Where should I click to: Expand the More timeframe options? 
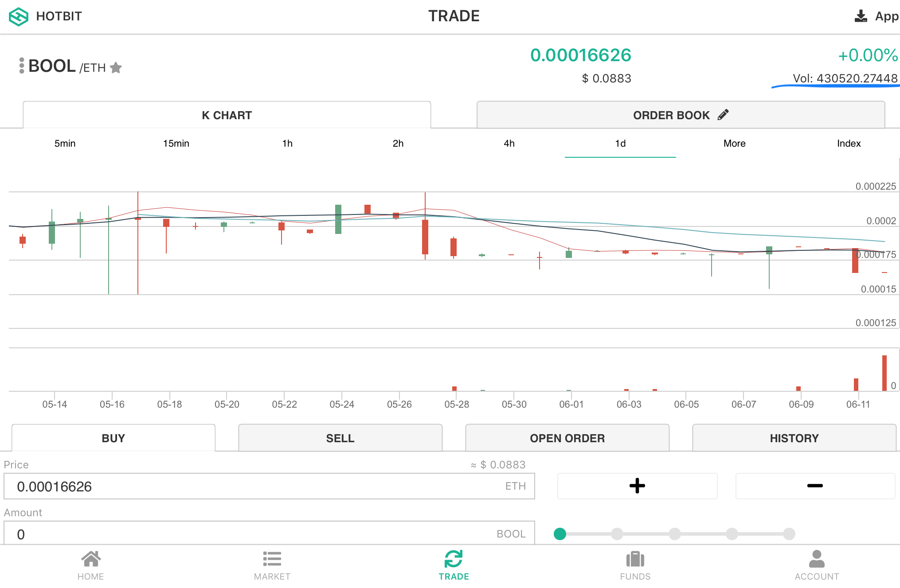coord(734,143)
